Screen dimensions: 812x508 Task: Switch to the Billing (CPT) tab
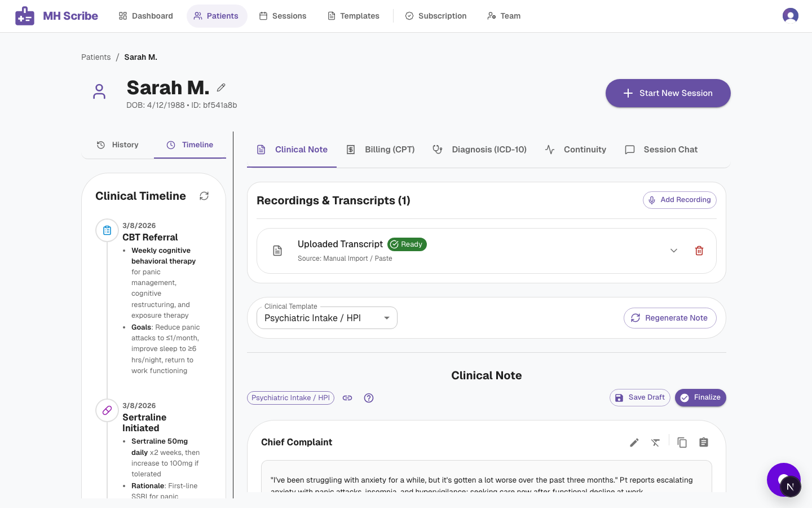[x=381, y=150]
